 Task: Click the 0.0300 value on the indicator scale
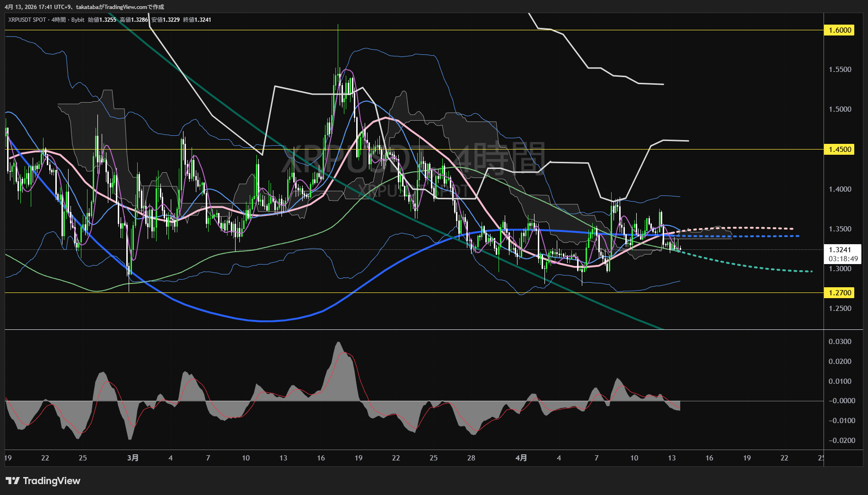coord(840,342)
